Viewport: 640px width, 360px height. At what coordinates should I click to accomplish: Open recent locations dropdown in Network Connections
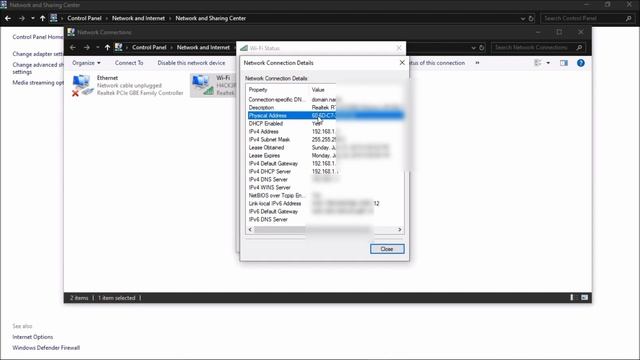click(x=98, y=47)
